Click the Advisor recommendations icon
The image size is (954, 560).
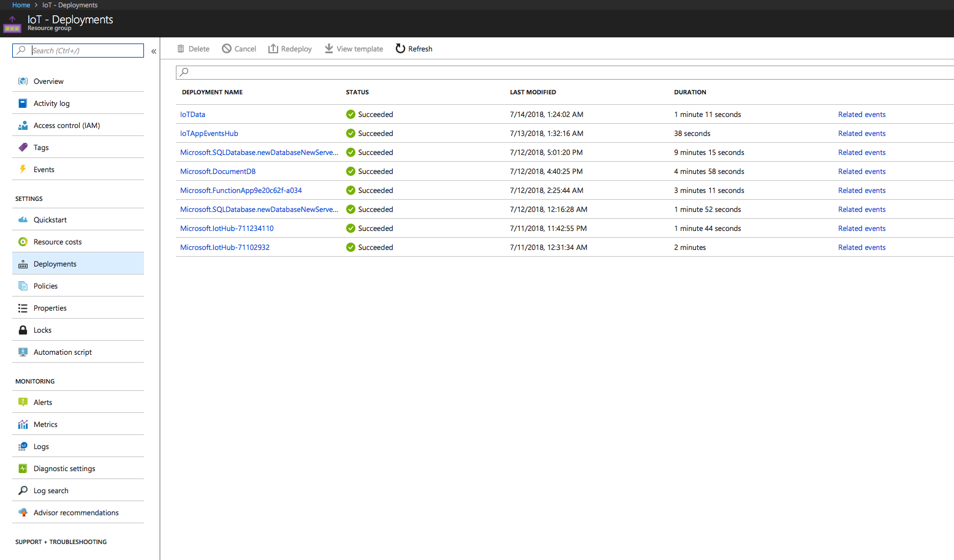point(23,513)
